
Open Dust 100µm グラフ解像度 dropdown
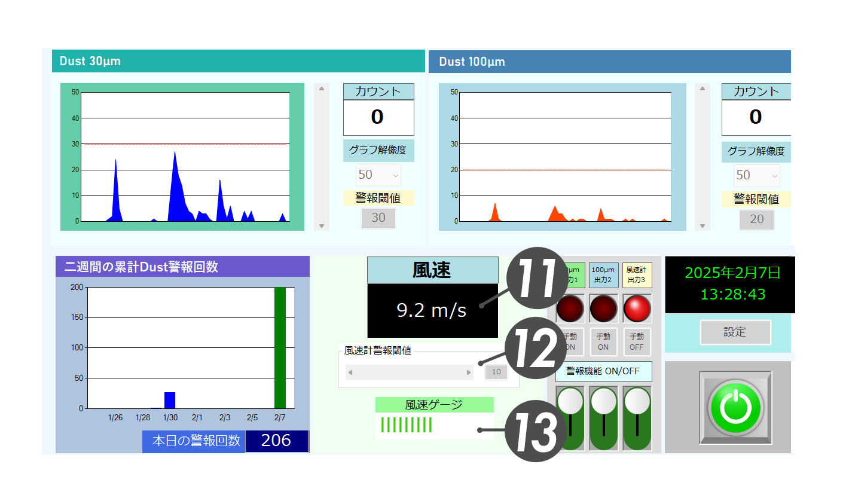click(x=756, y=176)
